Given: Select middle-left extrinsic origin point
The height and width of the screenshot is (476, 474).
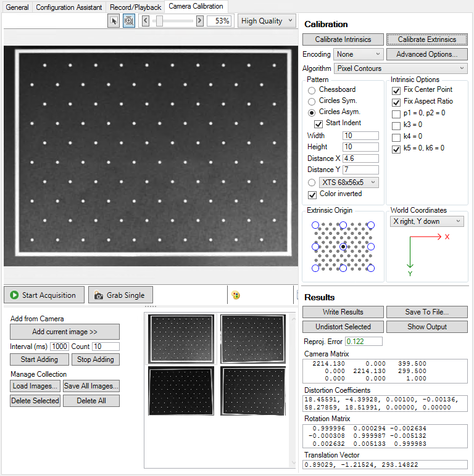Looking at the screenshot, I should pyautogui.click(x=315, y=247).
